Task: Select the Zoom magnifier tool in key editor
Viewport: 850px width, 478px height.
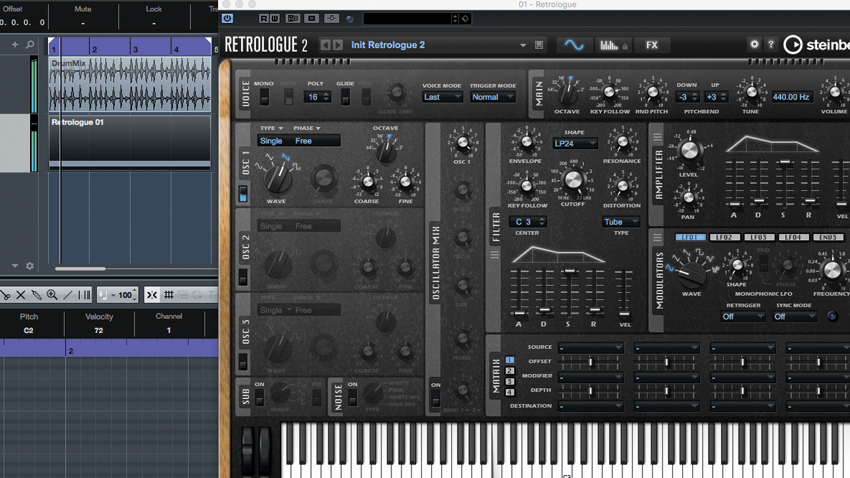Action: point(52,295)
